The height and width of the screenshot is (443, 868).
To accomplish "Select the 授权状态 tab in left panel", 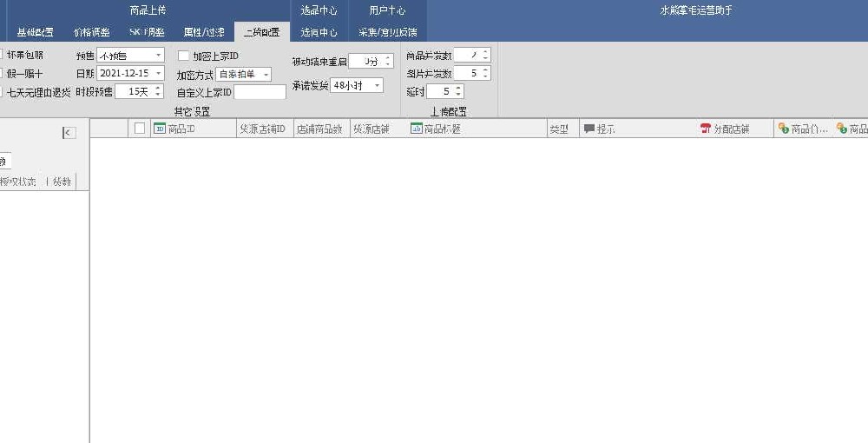I will pyautogui.click(x=18, y=181).
